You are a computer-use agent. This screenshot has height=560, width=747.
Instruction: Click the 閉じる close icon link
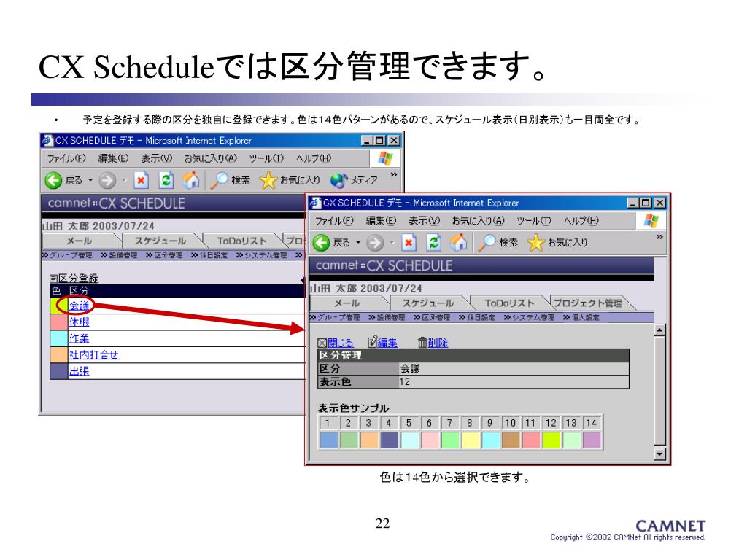coord(322,343)
